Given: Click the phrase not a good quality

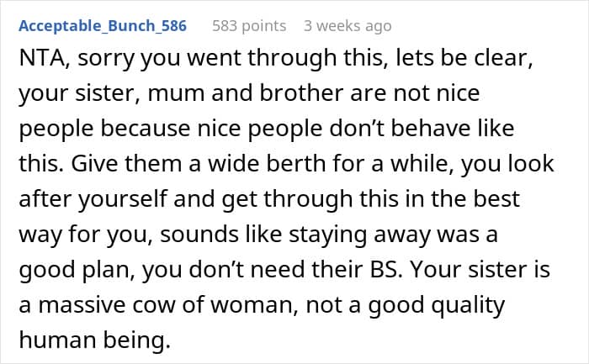Looking at the screenshot, I should (x=406, y=305).
